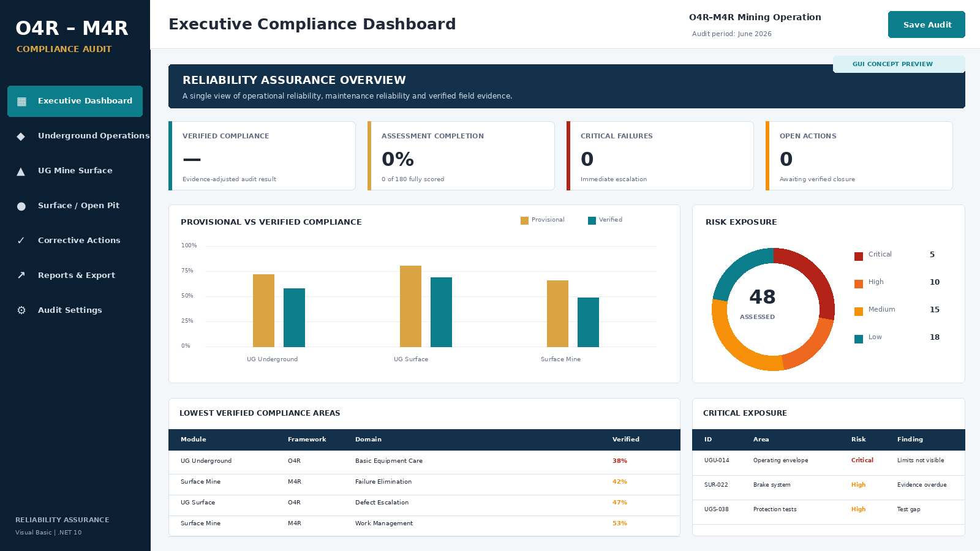This screenshot has width=980, height=551.
Task: Select the SUR-022 exposure ID
Action: pyautogui.click(x=716, y=485)
